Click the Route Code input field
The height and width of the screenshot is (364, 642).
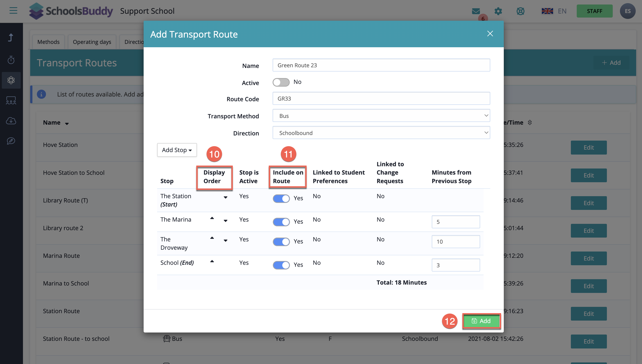pos(381,99)
